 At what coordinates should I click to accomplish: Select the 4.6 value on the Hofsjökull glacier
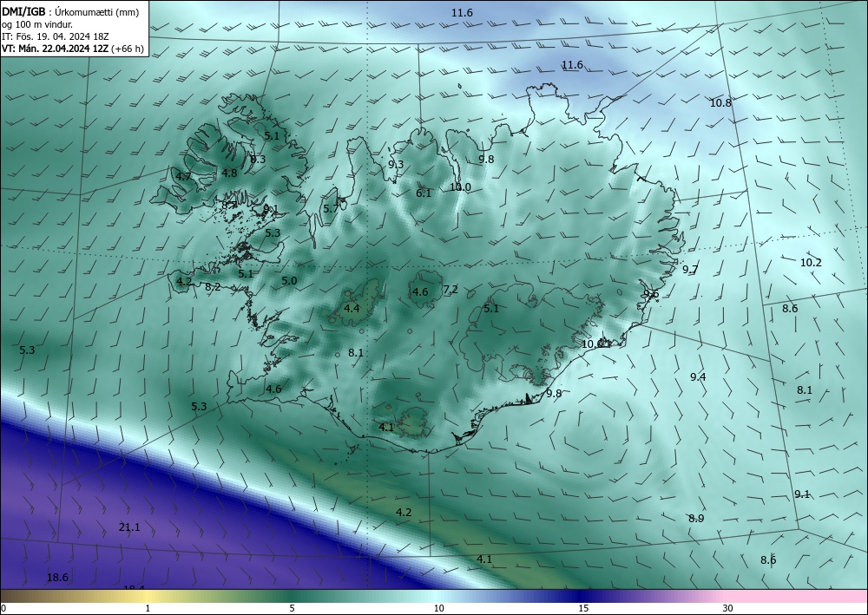pyautogui.click(x=420, y=292)
